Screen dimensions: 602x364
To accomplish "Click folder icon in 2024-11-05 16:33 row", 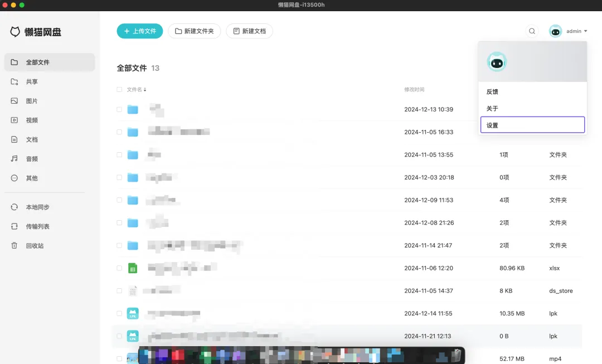I will pos(133,132).
